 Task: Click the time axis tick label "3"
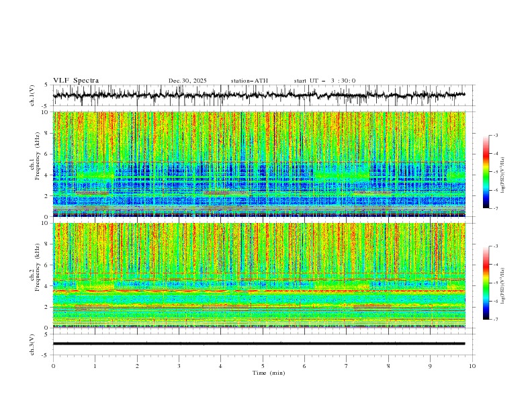(x=179, y=366)
